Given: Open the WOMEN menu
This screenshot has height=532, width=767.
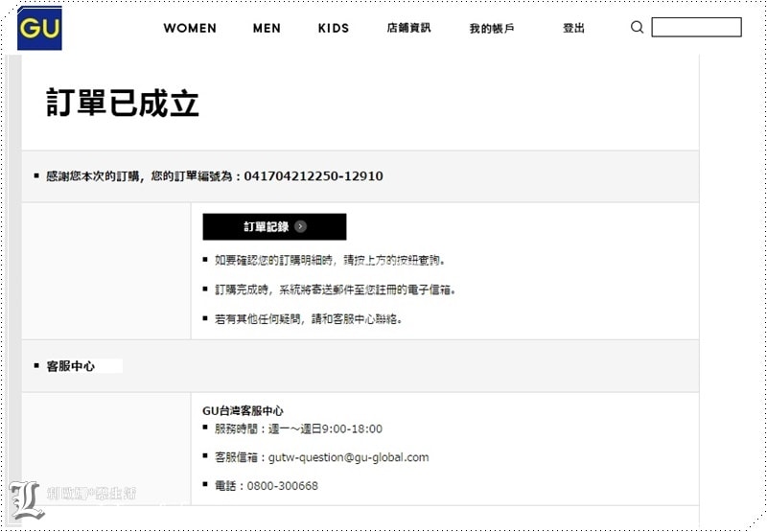Looking at the screenshot, I should [x=190, y=29].
